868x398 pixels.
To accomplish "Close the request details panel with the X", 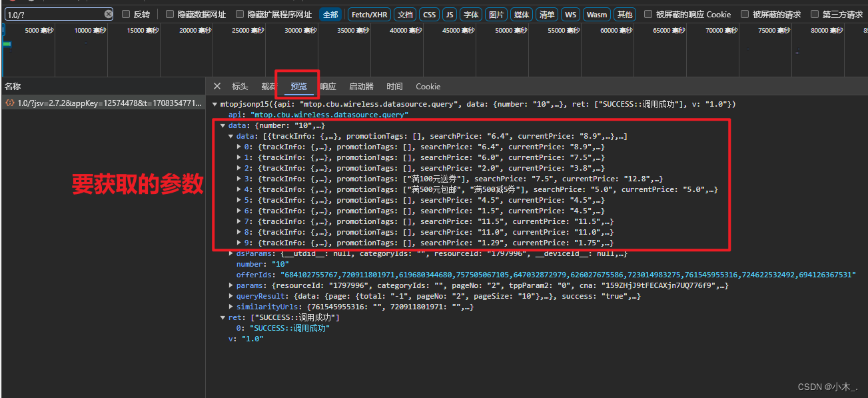I will 217,86.
